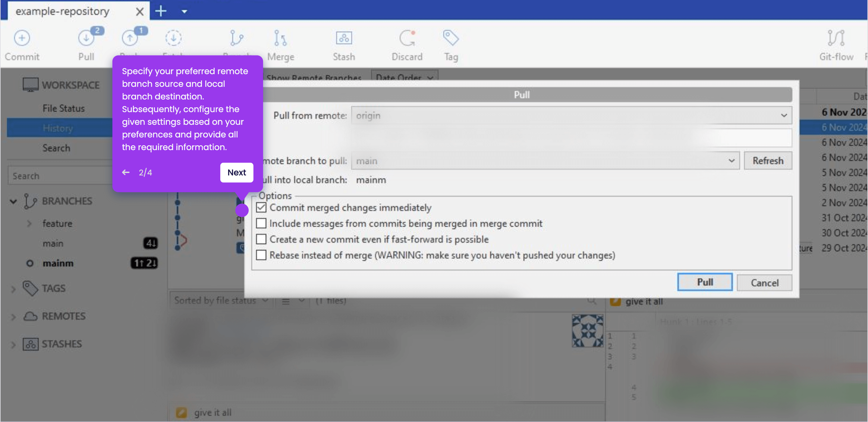Close the example-repository tab

click(x=140, y=12)
